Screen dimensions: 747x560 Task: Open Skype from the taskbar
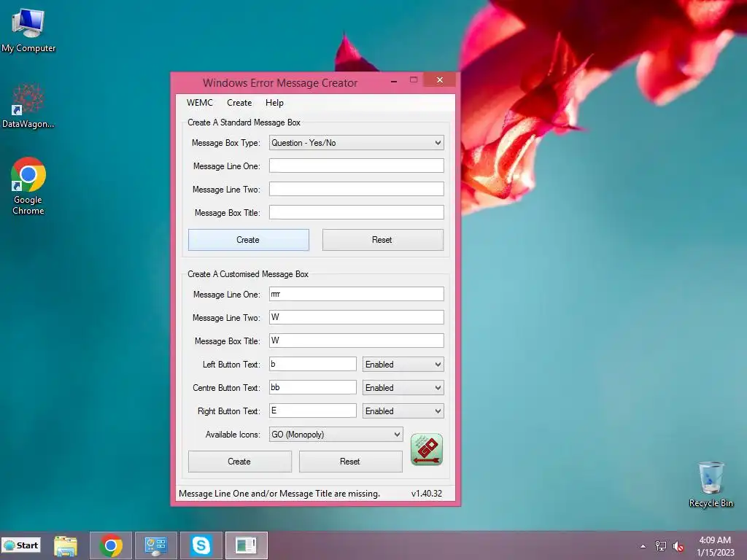tap(201, 545)
